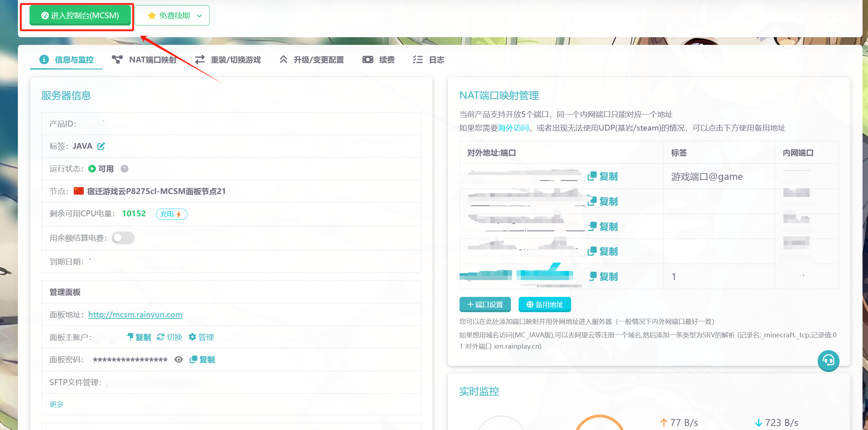Expand 更多 in the management panel
Image resolution: width=868 pixels, height=430 pixels.
tap(57, 404)
